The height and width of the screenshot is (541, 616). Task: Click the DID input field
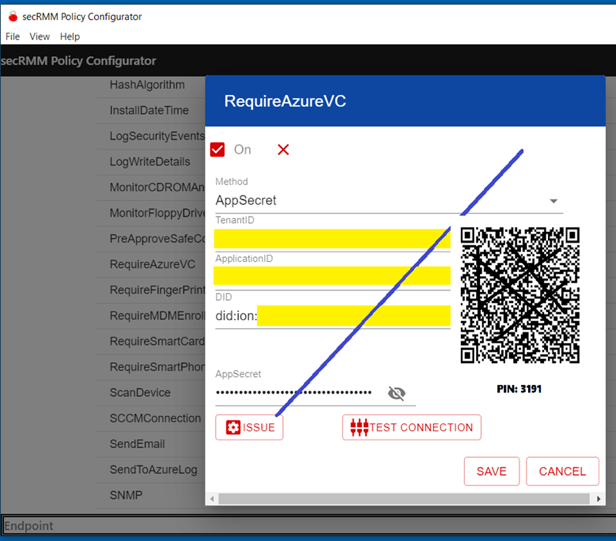point(332,316)
